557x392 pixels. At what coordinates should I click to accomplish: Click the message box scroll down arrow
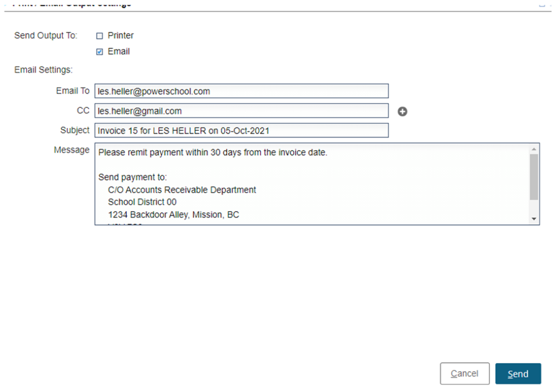[x=534, y=219]
